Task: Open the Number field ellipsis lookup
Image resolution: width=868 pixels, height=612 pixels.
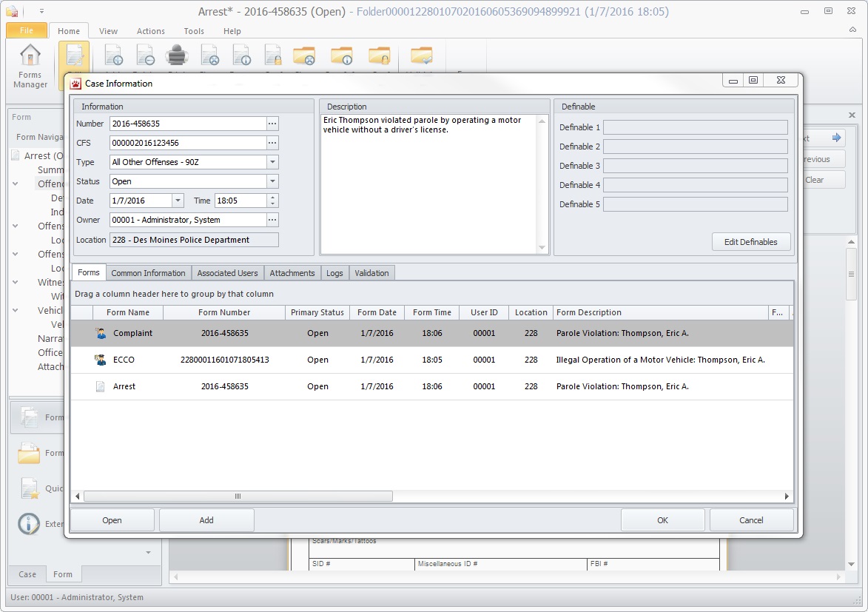Action: coord(272,124)
